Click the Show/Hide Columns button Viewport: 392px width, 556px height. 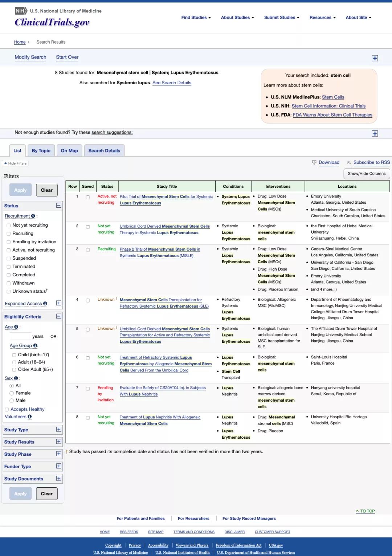367,174
